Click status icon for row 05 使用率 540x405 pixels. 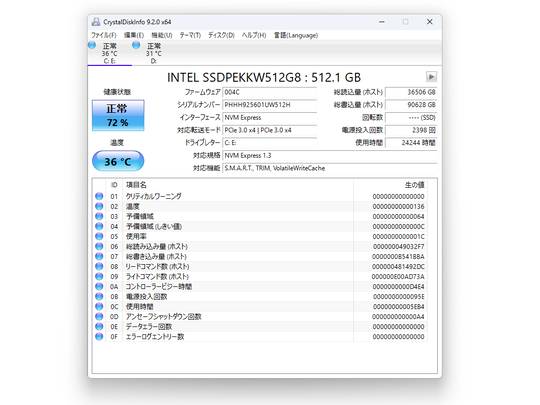point(99,236)
